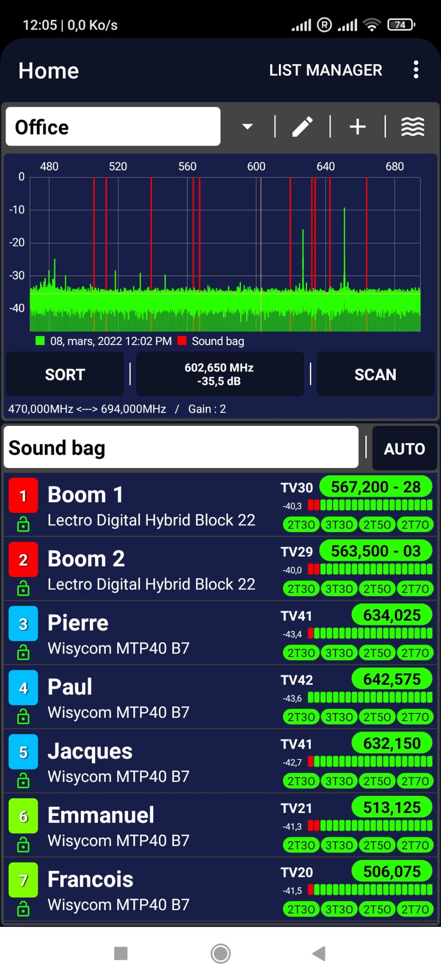441x980 pixels.
Task: Select the 2T30 tag on Boom 2
Action: 301,589
